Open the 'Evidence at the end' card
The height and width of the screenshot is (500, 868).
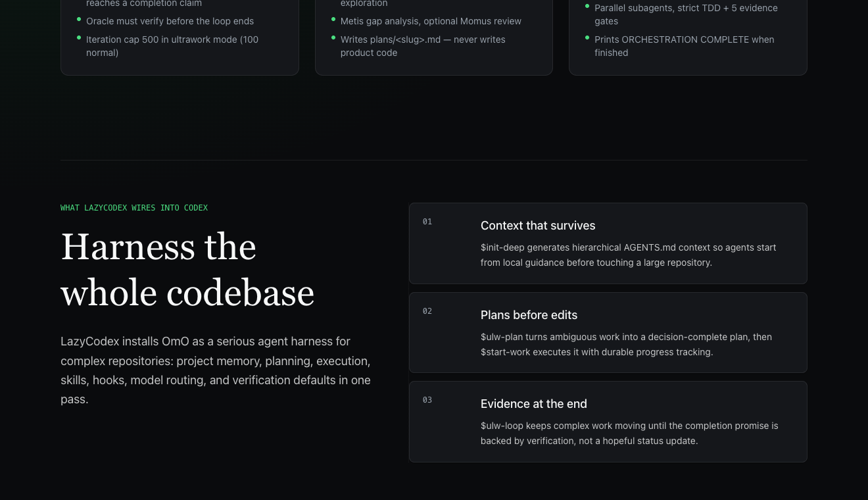click(608, 422)
